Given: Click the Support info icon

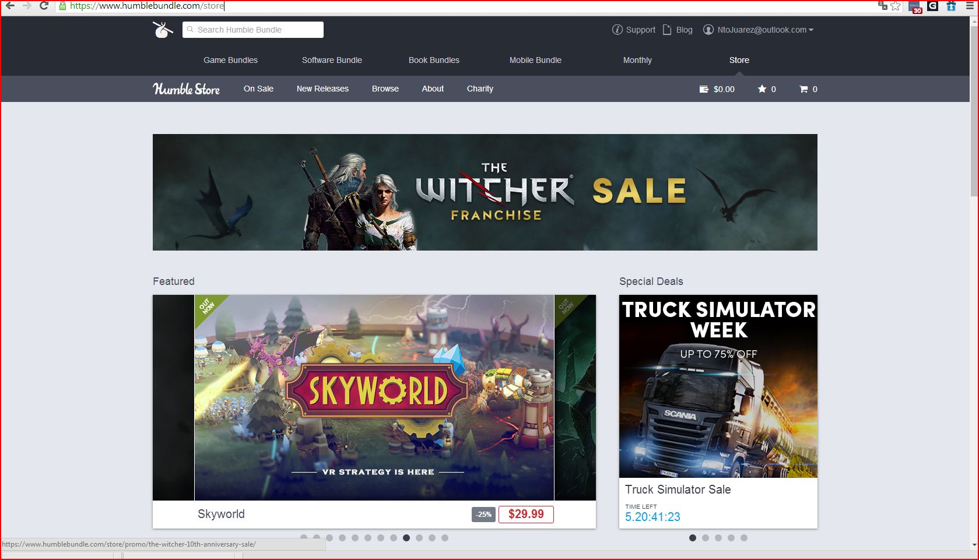Looking at the screenshot, I should pos(617,30).
